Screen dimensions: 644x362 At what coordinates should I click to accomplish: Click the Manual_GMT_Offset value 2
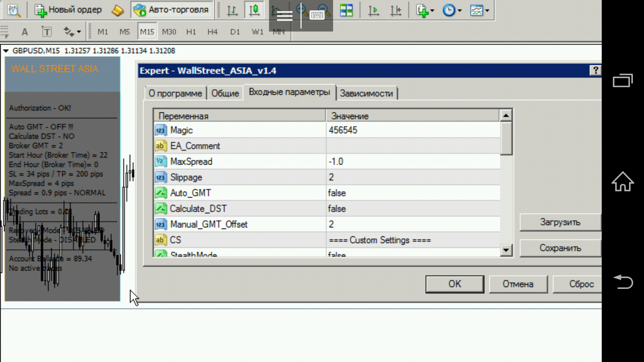tap(413, 224)
